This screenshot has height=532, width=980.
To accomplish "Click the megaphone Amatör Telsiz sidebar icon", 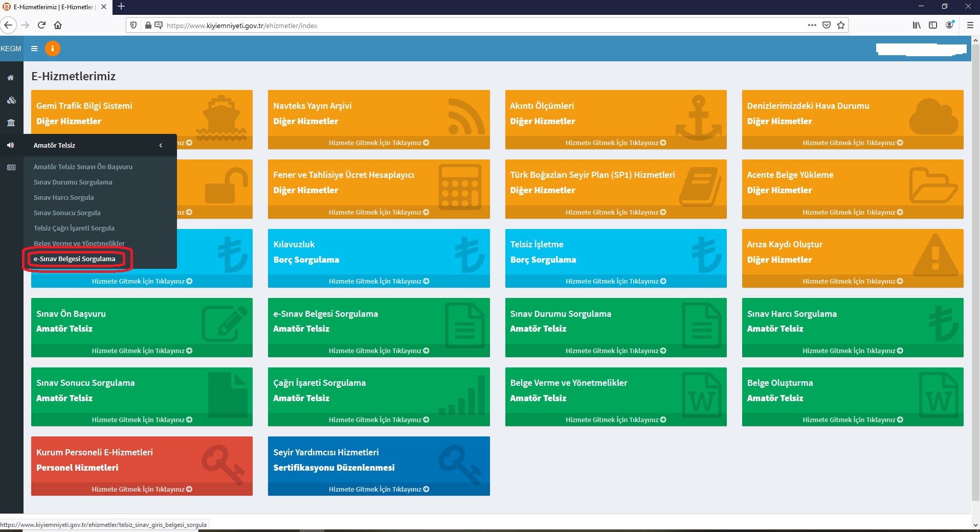I will point(11,145).
